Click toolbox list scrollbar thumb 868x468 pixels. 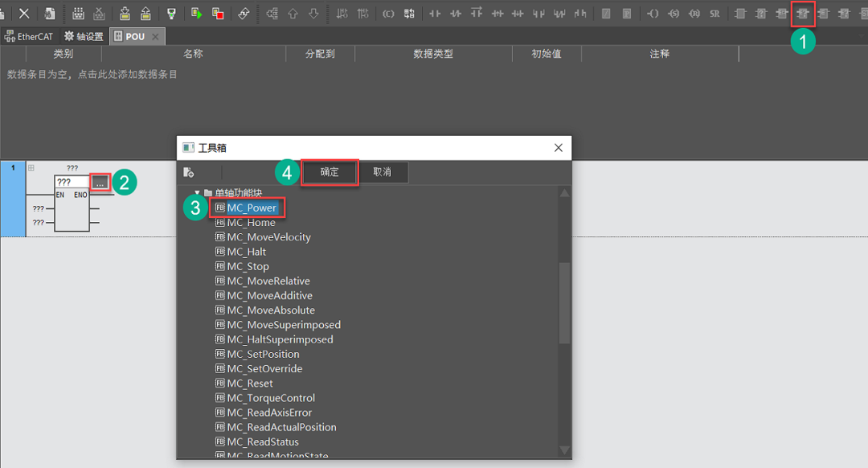coord(564,303)
